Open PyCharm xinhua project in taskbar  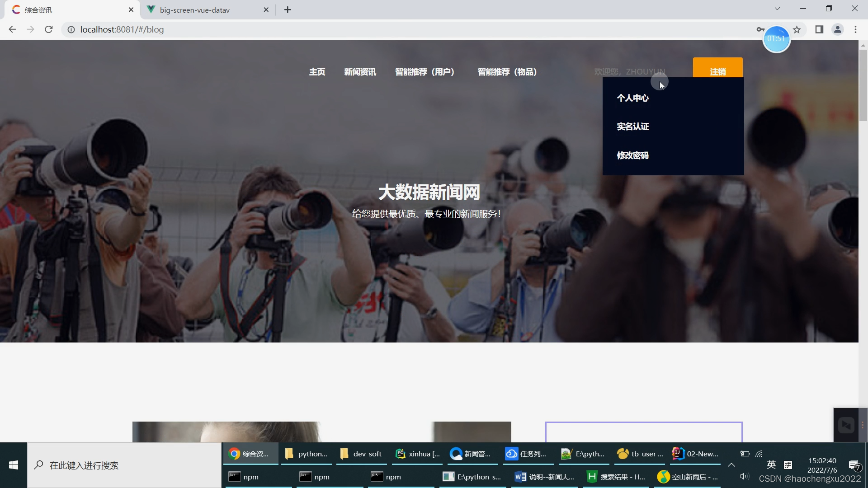pos(418,454)
